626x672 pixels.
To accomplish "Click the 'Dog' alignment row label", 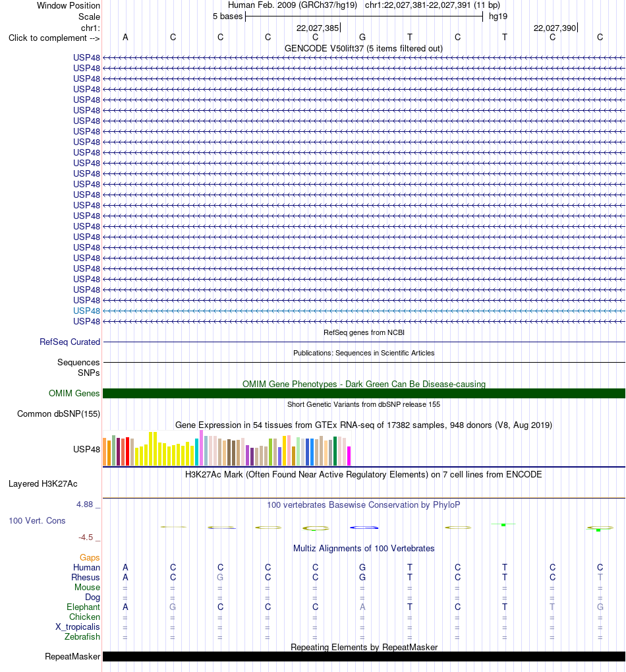I will 92,597.
